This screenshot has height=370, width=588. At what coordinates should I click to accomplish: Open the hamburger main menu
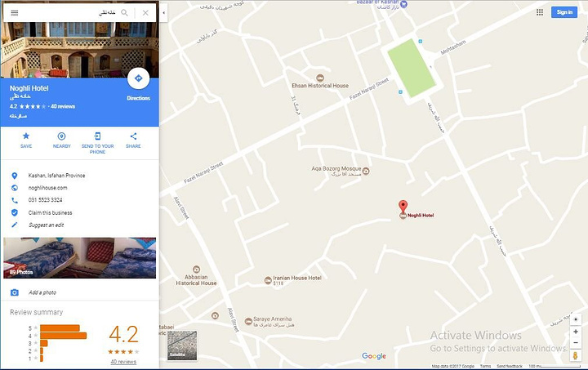[x=14, y=13]
